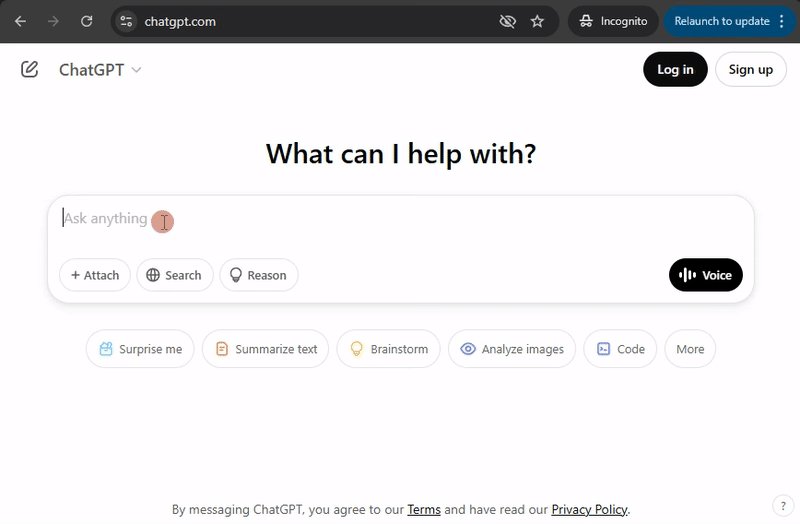The width and height of the screenshot is (800, 524).
Task: Choose the Code suggestion
Action: (620, 349)
